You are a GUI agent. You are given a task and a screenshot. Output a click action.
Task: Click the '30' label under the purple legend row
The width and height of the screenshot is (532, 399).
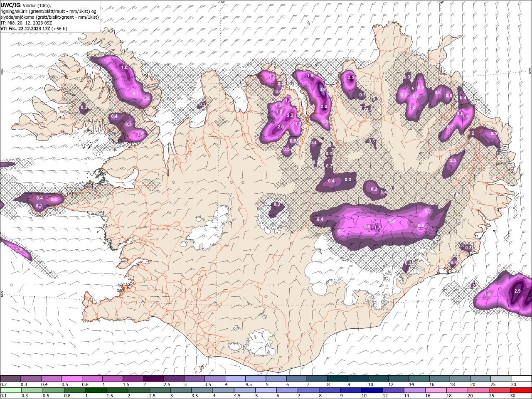(x=513, y=384)
